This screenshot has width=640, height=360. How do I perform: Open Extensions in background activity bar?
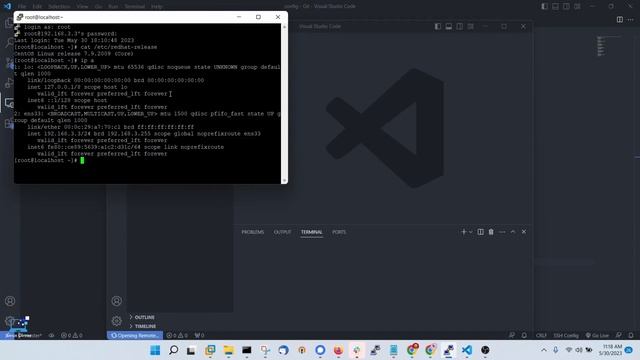(9, 123)
